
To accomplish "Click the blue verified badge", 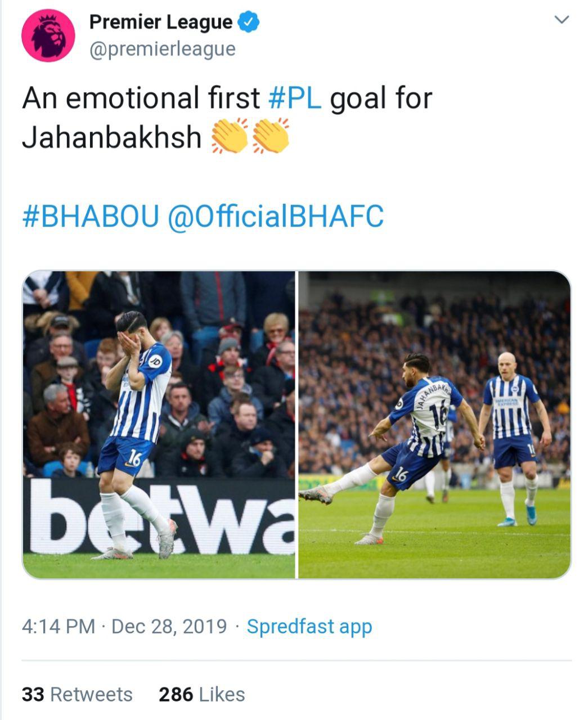I will 248,22.
